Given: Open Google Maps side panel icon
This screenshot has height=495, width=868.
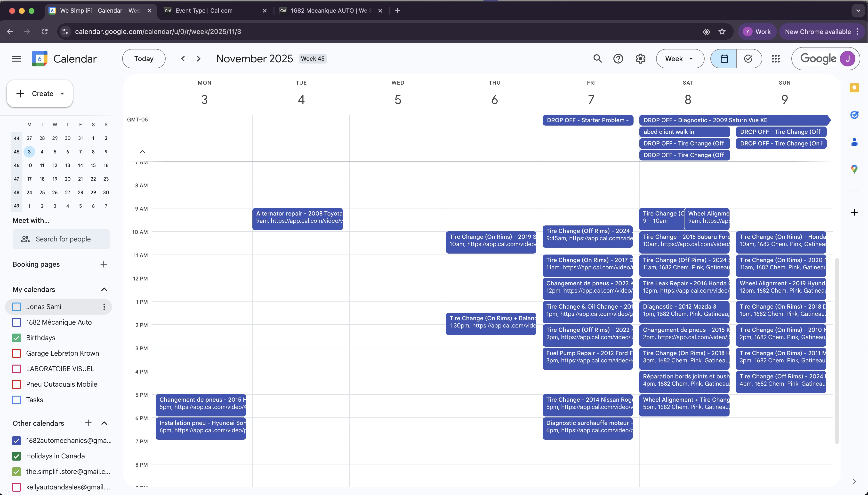Looking at the screenshot, I should (854, 169).
